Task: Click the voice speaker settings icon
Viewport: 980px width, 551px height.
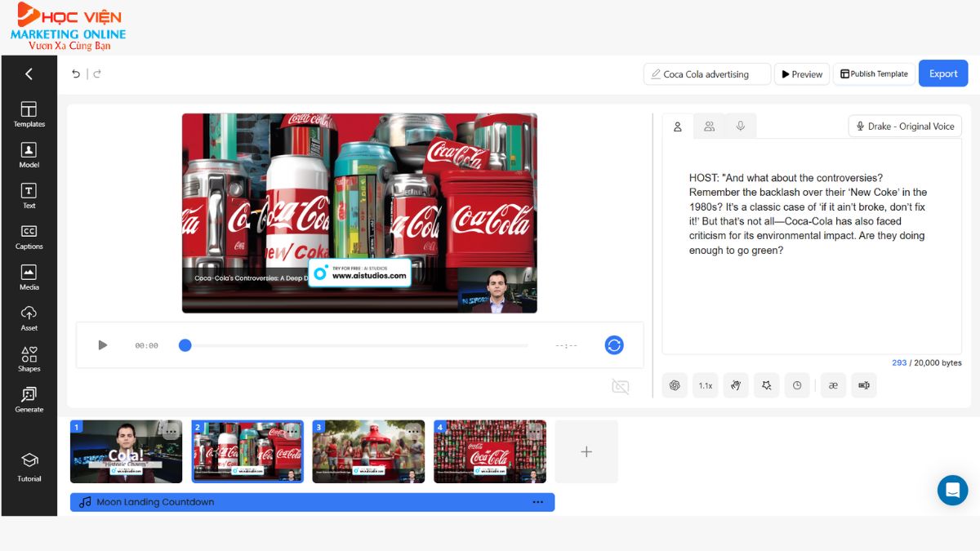Action: 864,385
